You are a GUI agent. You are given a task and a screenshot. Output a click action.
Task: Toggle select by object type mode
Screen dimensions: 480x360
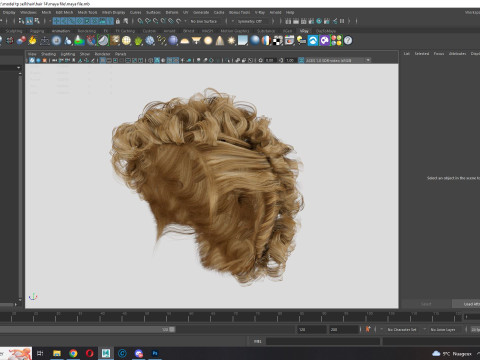(x=29, y=21)
